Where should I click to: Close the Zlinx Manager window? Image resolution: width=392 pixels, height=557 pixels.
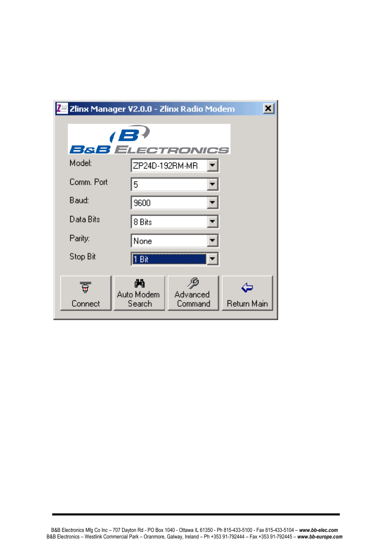(268, 109)
